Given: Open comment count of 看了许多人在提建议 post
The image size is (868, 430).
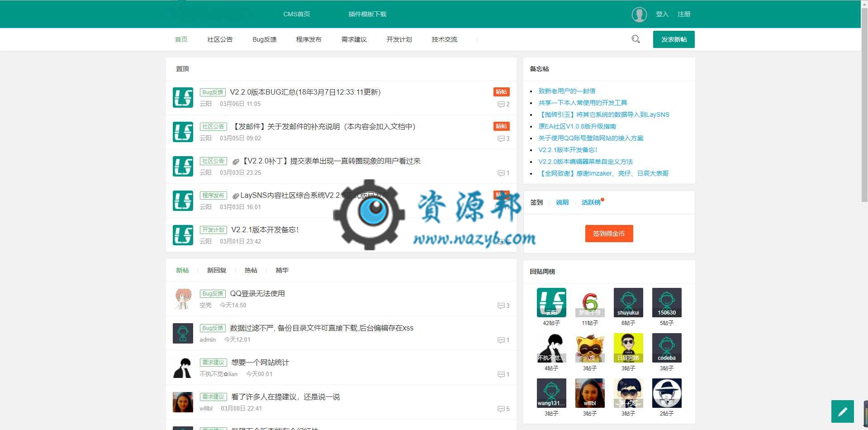Looking at the screenshot, I should (x=503, y=409).
